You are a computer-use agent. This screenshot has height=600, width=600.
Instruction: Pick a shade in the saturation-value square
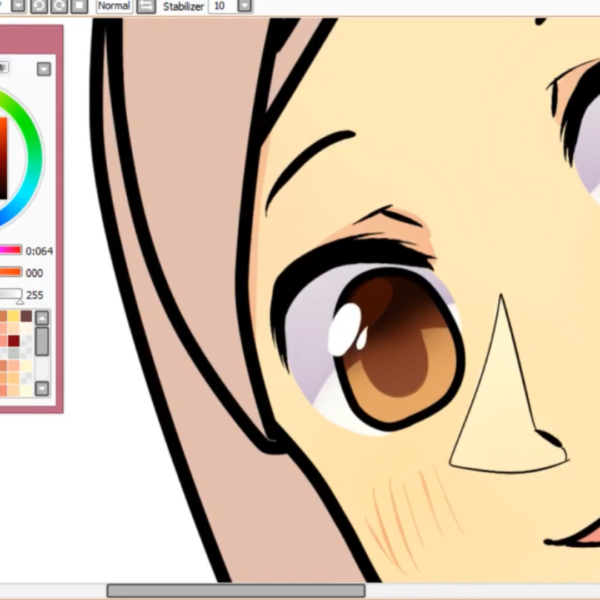pyautogui.click(x=3, y=158)
